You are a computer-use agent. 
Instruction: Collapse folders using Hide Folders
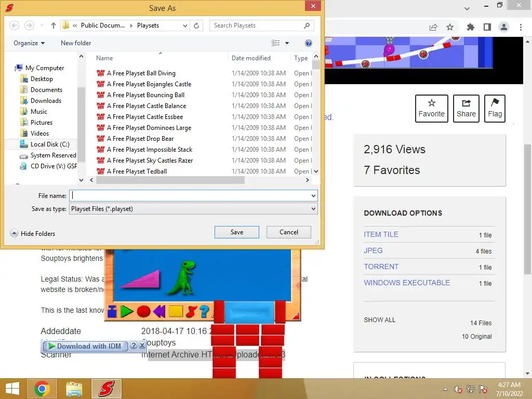(33, 233)
